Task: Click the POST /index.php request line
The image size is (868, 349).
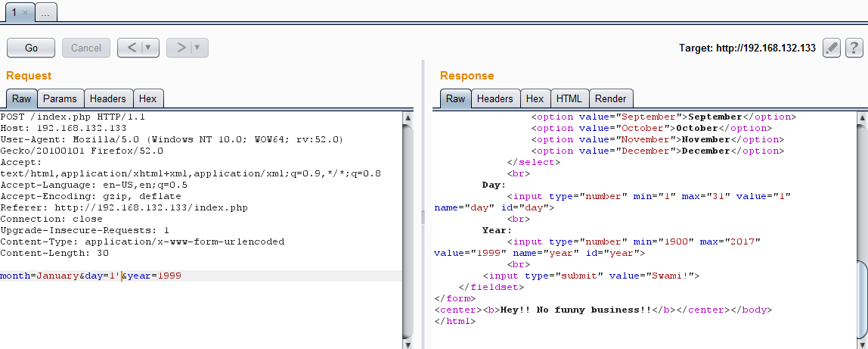Action: click(x=73, y=117)
